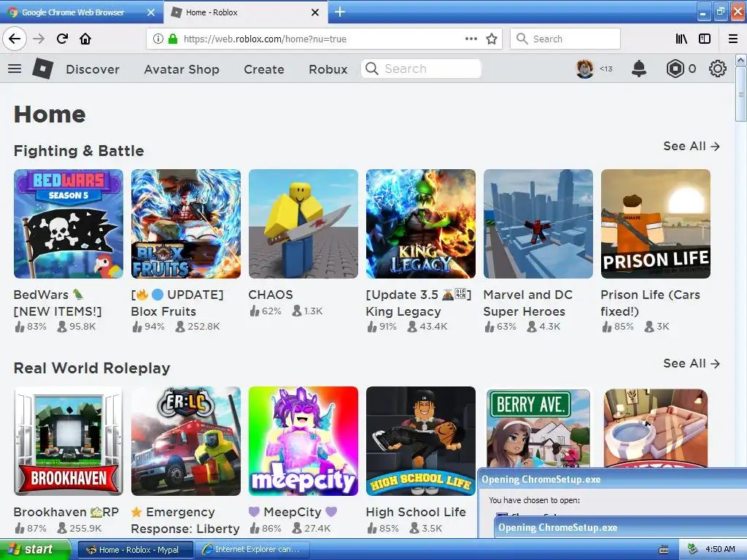The height and width of the screenshot is (560, 747).
Task: Click the green secure padlock icon
Action: [173, 39]
